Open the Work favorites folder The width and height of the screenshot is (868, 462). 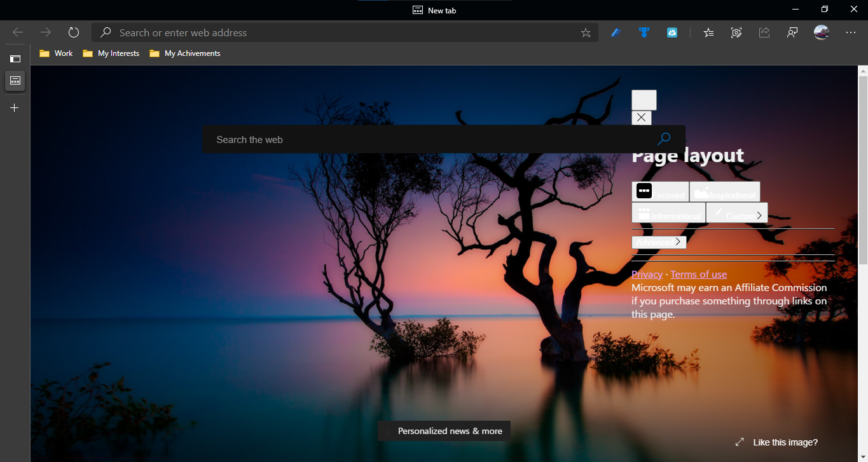click(x=56, y=53)
